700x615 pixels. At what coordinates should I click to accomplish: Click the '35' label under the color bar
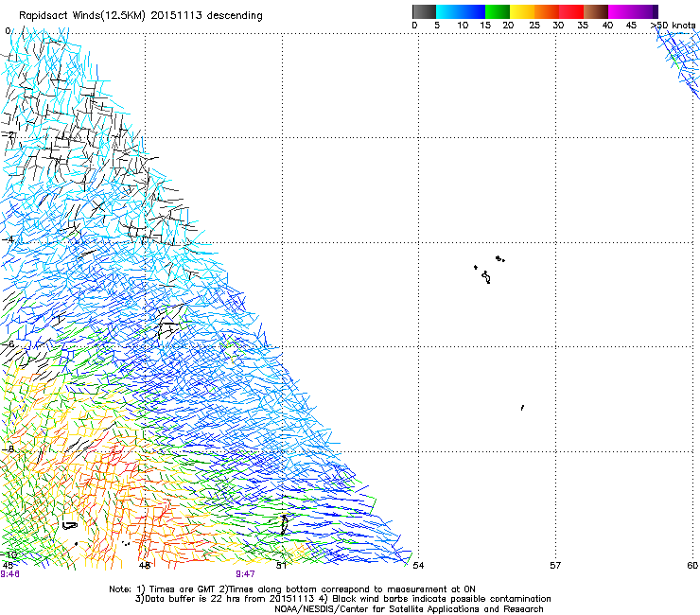tap(583, 26)
